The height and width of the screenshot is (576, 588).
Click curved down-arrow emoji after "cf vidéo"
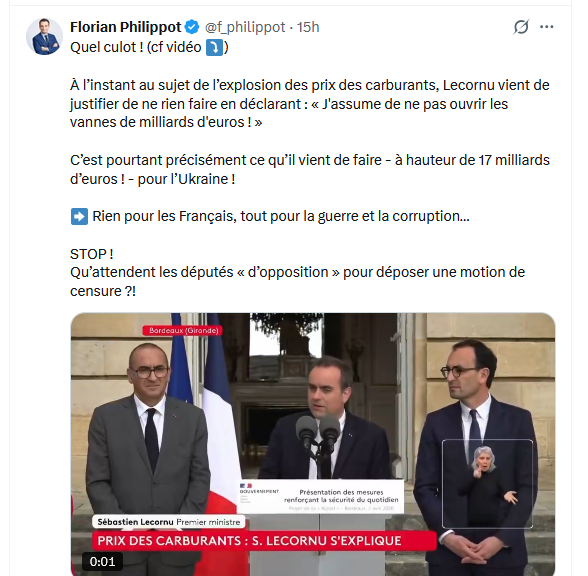click(214, 48)
